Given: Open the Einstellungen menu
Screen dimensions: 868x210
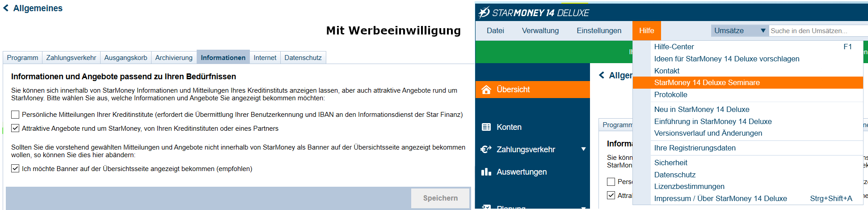Looking at the screenshot, I should point(599,30).
